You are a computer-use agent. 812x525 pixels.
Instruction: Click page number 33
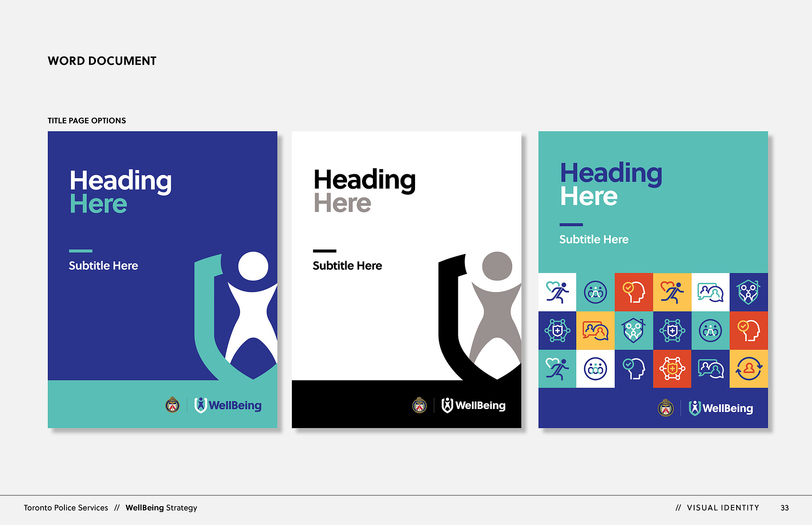point(784,508)
